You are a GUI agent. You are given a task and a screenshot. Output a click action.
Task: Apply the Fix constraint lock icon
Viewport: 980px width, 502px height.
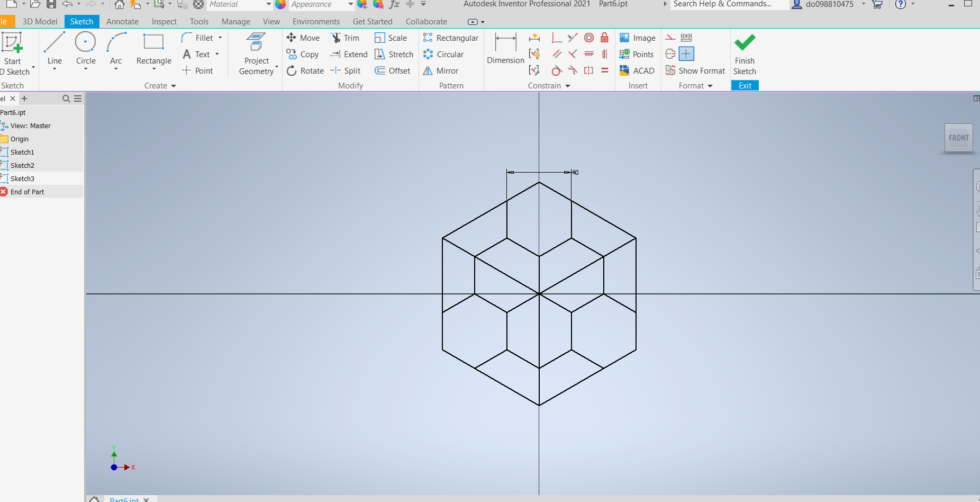tap(604, 38)
